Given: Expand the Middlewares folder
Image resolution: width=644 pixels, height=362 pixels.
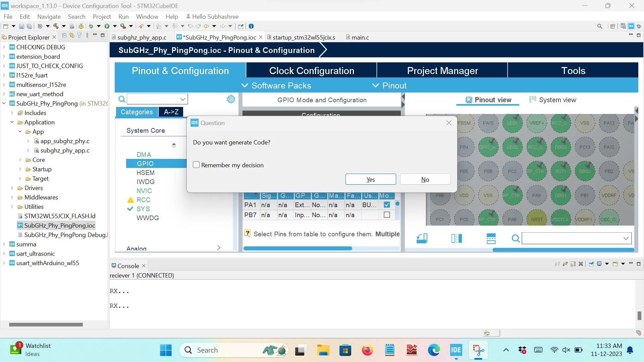Looking at the screenshot, I should coord(12,197).
